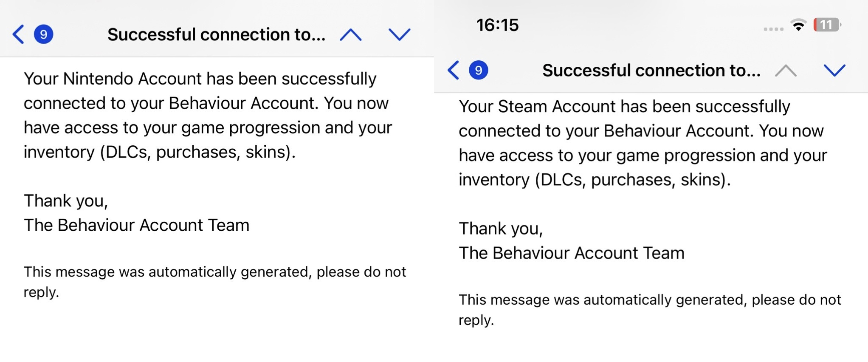Viewport: 868px width, 362px height.
Task: Click the Behaviour Account Team signature in the Nintendo email
Action: coord(137,225)
